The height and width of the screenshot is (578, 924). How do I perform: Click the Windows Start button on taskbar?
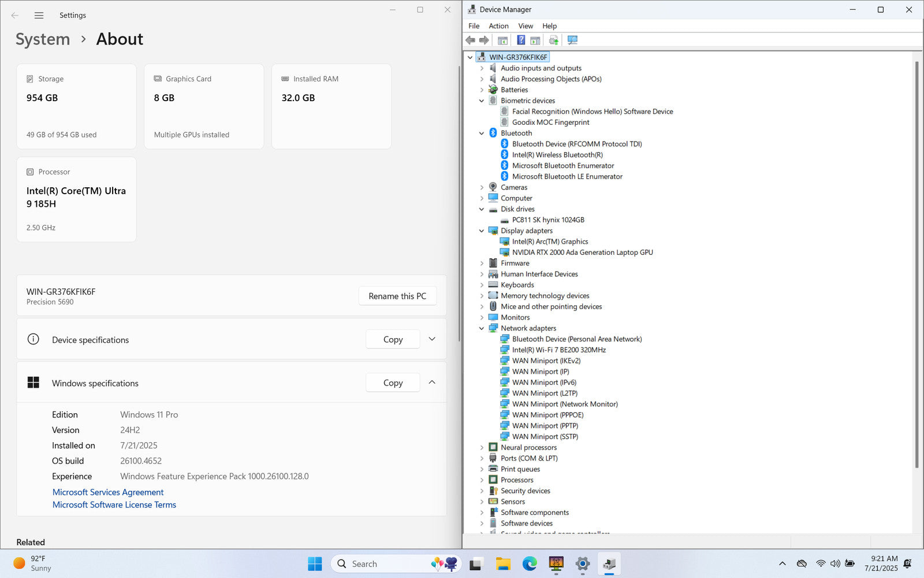point(315,564)
